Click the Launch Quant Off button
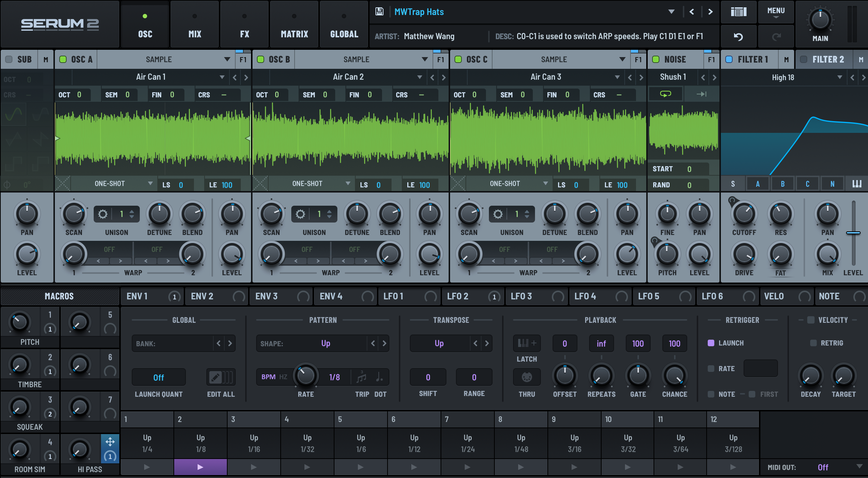The width and height of the screenshot is (868, 478). 158,377
